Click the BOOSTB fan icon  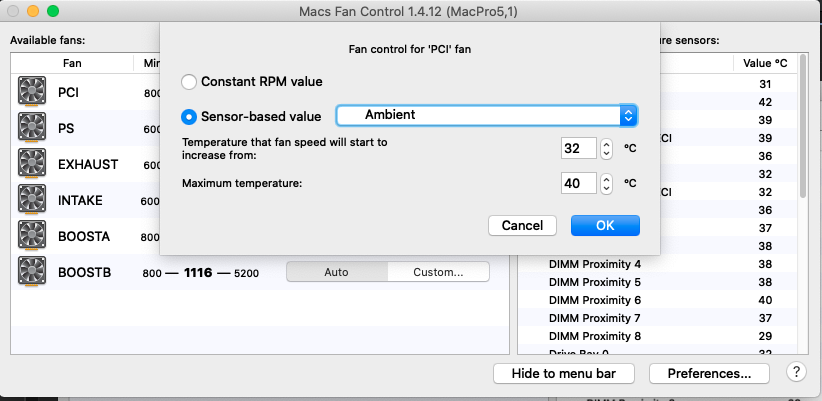[32, 270]
